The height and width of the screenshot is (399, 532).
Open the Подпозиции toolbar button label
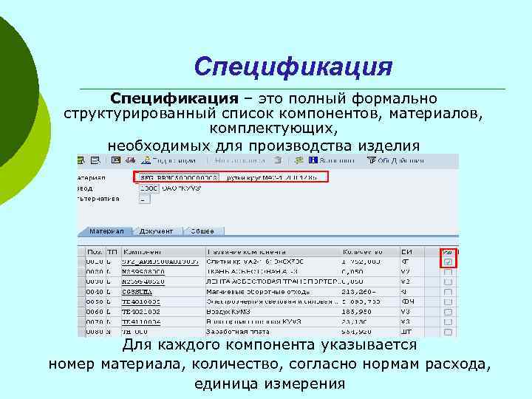[174, 161]
